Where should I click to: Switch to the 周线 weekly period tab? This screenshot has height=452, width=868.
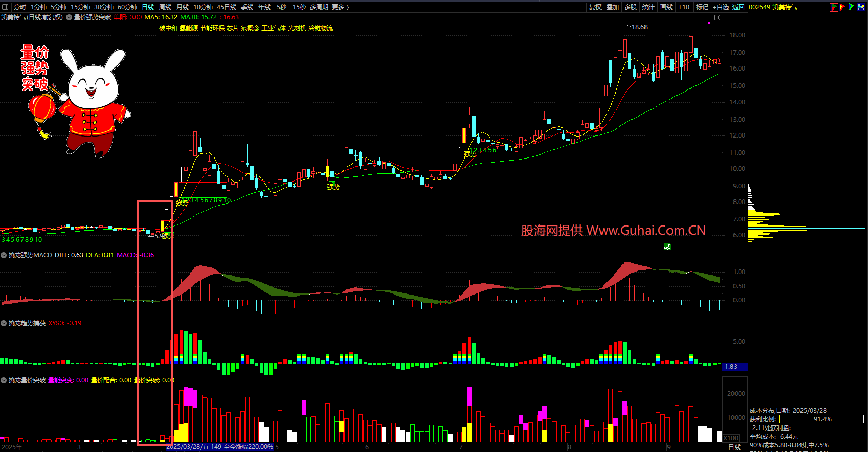click(165, 7)
